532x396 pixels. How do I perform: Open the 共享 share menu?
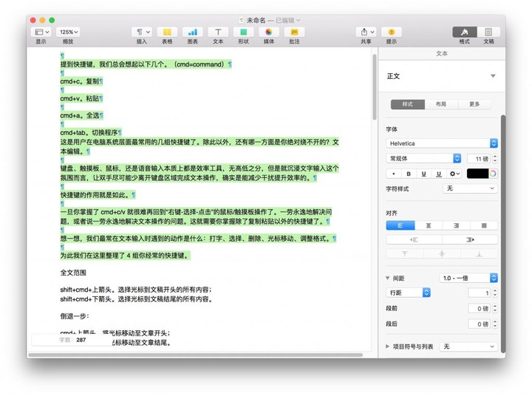(x=366, y=32)
